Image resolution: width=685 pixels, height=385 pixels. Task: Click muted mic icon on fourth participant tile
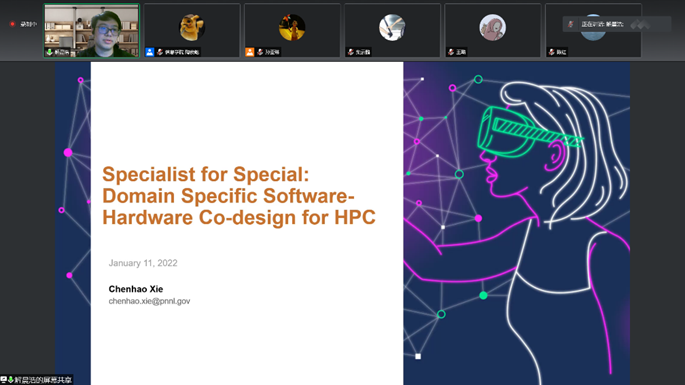point(350,52)
